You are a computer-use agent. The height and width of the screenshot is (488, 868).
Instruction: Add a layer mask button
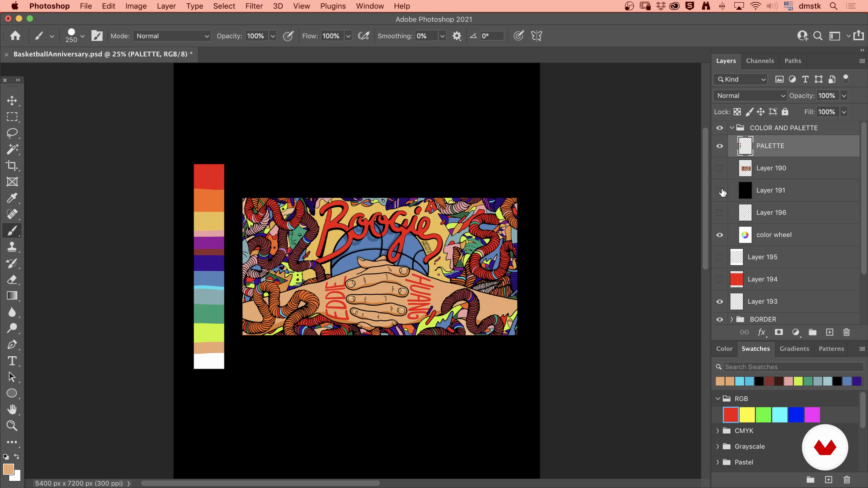click(778, 332)
